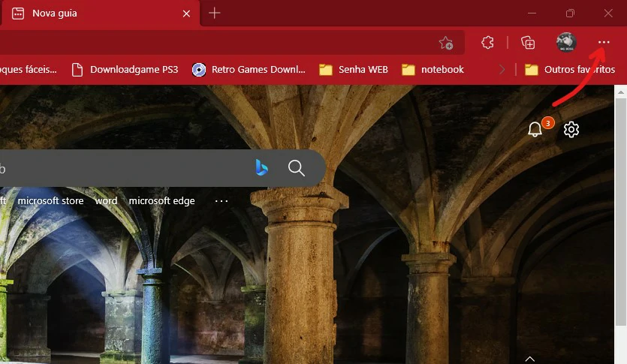Expand the favorites bar overflow chevron
Screen dimensions: 627x364
[x=502, y=70]
